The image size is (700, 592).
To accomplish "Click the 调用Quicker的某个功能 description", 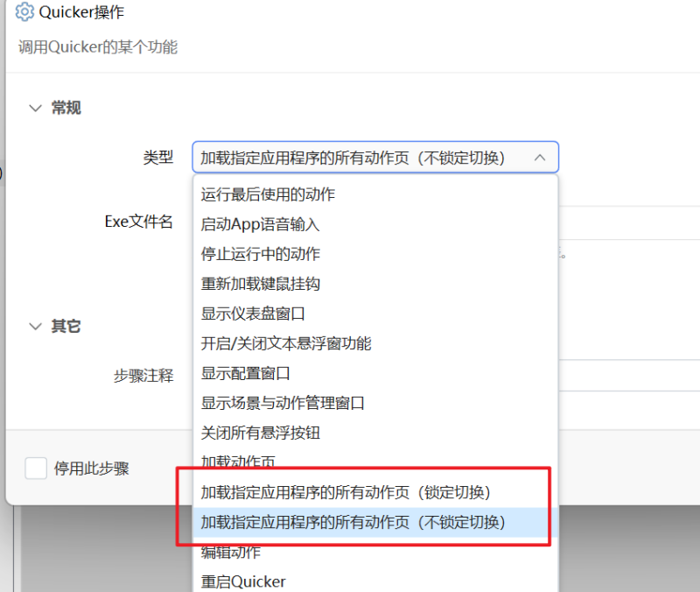I will coord(98,47).
